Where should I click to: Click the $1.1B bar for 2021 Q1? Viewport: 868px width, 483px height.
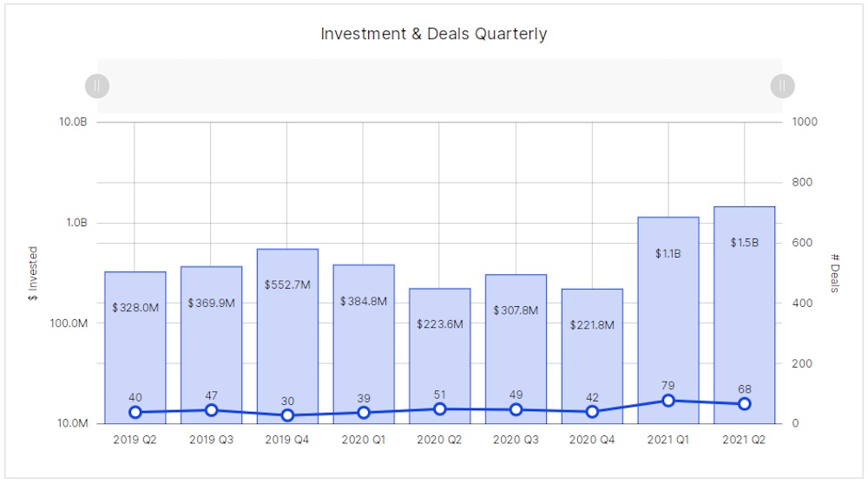point(668,321)
